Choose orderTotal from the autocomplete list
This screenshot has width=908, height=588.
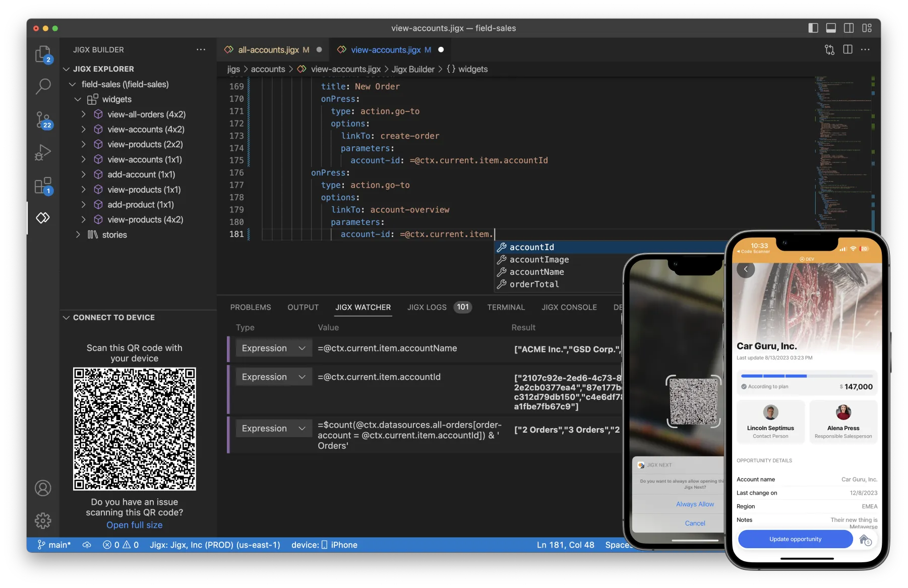(x=559, y=284)
